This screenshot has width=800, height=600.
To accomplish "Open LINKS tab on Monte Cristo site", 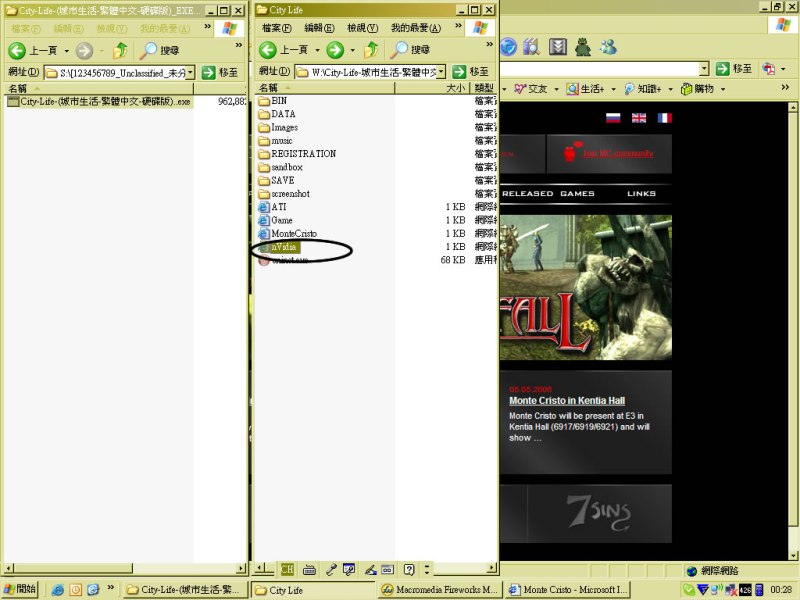I will pos(641,193).
